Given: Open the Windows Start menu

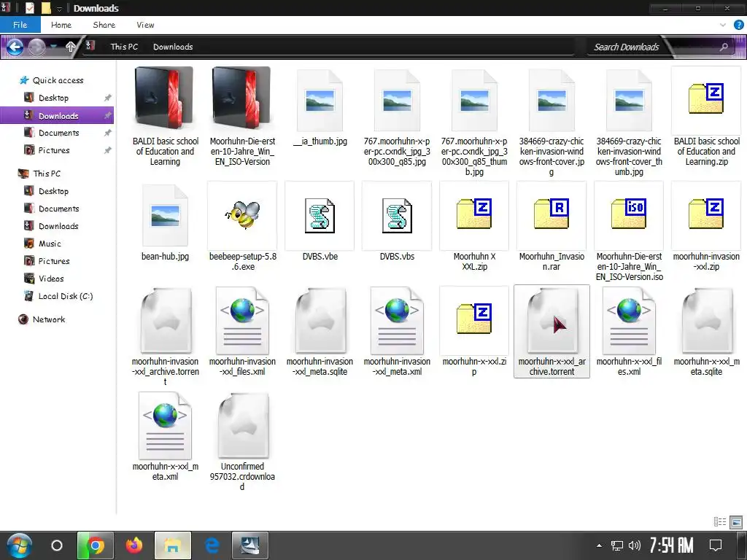Looking at the screenshot, I should tap(19, 545).
